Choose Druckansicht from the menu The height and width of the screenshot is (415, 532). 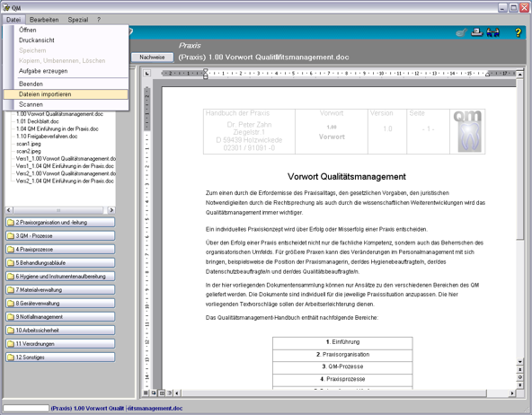point(66,40)
